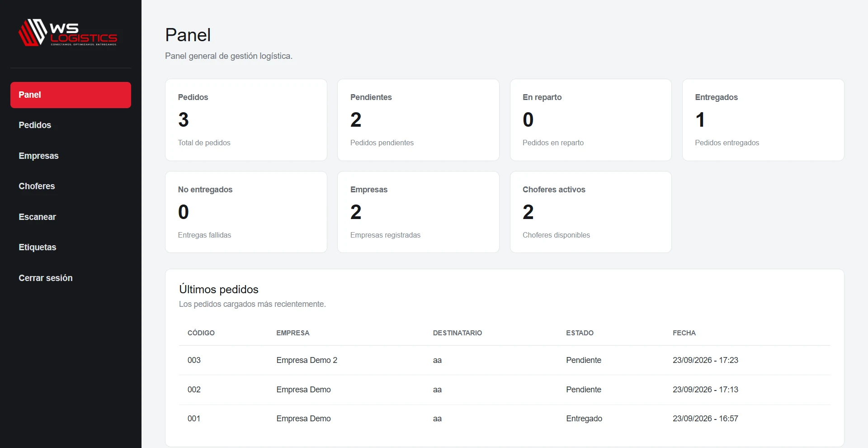Select the Pedidos total card

click(x=246, y=120)
